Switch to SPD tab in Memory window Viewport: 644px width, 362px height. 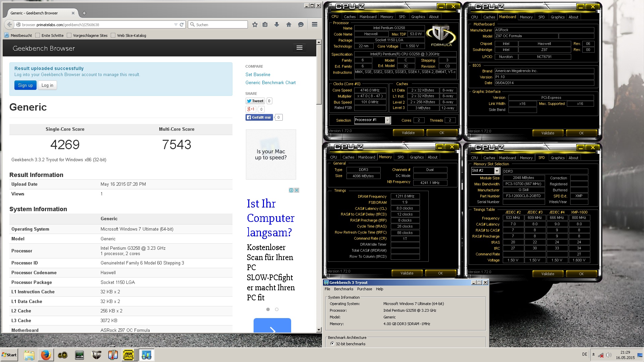tap(401, 157)
